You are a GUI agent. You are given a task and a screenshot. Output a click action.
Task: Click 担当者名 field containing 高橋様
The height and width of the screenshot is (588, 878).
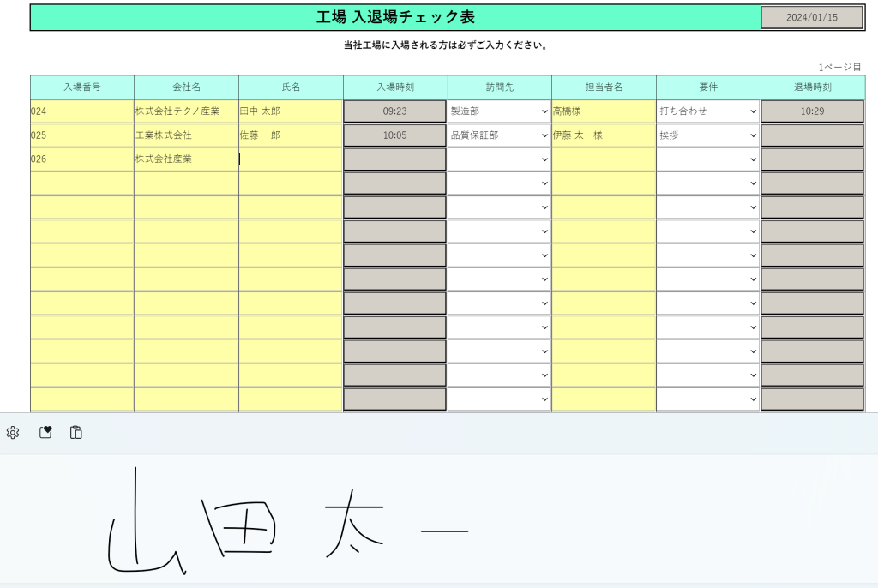click(604, 111)
